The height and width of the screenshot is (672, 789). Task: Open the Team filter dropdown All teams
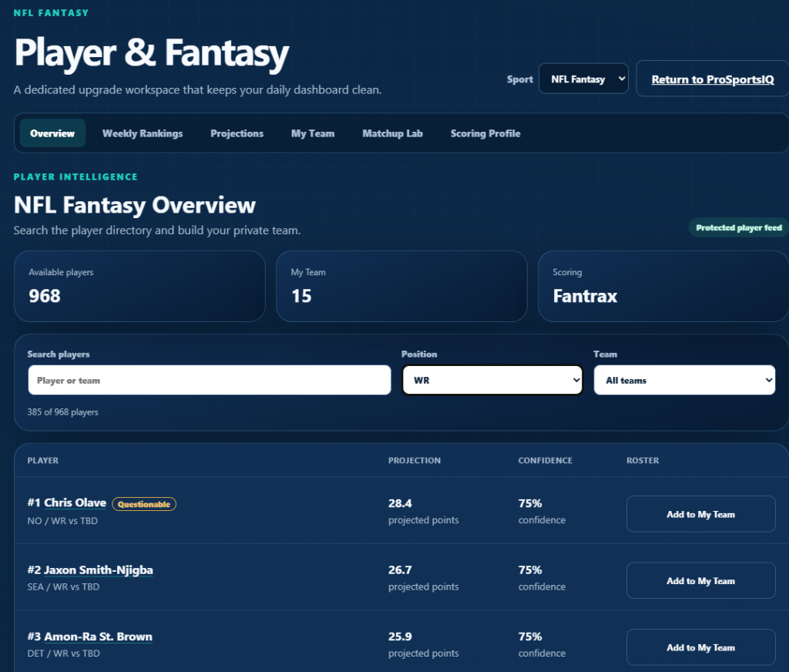click(x=684, y=380)
